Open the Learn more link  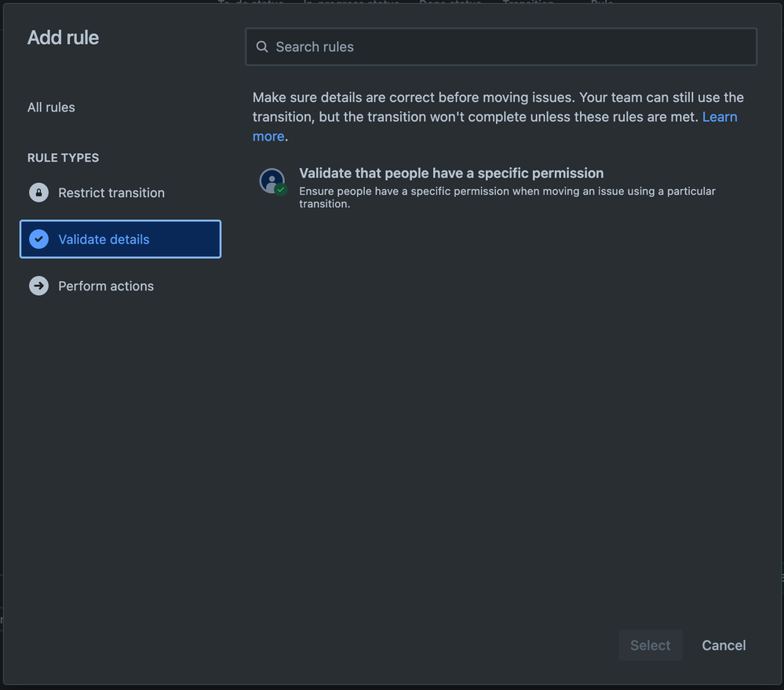(720, 116)
